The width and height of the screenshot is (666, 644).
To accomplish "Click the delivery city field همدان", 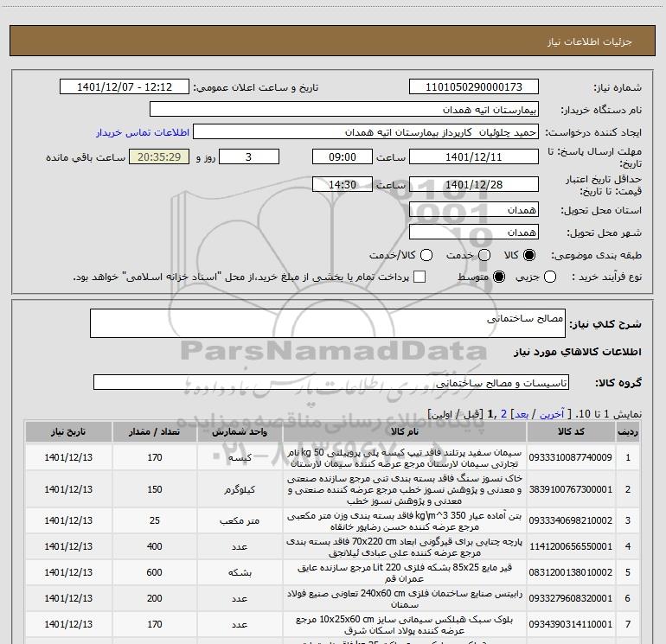I will [x=474, y=232].
